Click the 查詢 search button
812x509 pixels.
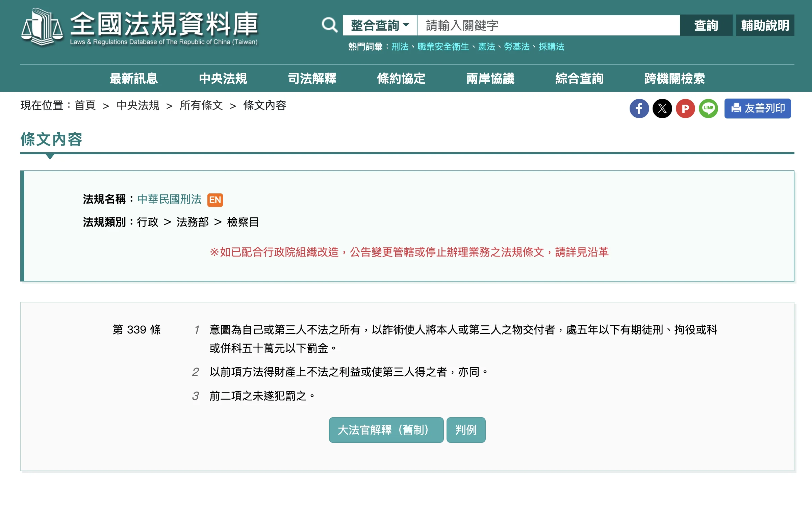click(x=706, y=25)
